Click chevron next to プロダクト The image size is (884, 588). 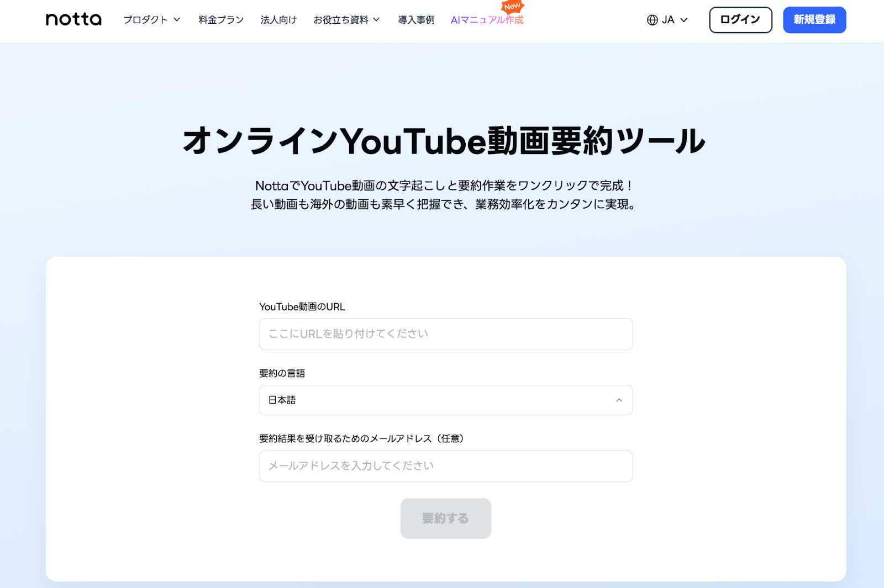click(x=177, y=19)
